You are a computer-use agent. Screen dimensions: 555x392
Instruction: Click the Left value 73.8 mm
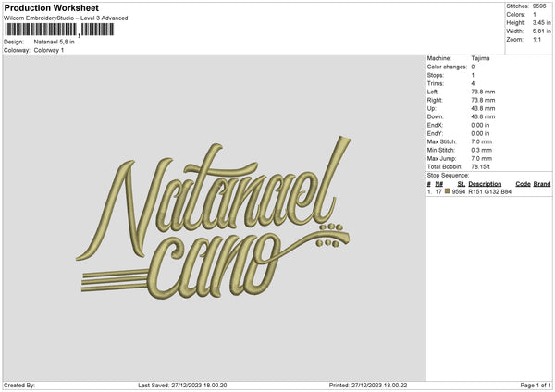pyautogui.click(x=483, y=92)
